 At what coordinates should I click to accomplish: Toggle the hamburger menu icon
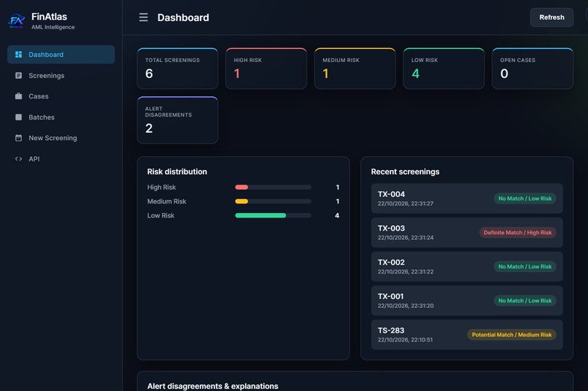pos(143,18)
